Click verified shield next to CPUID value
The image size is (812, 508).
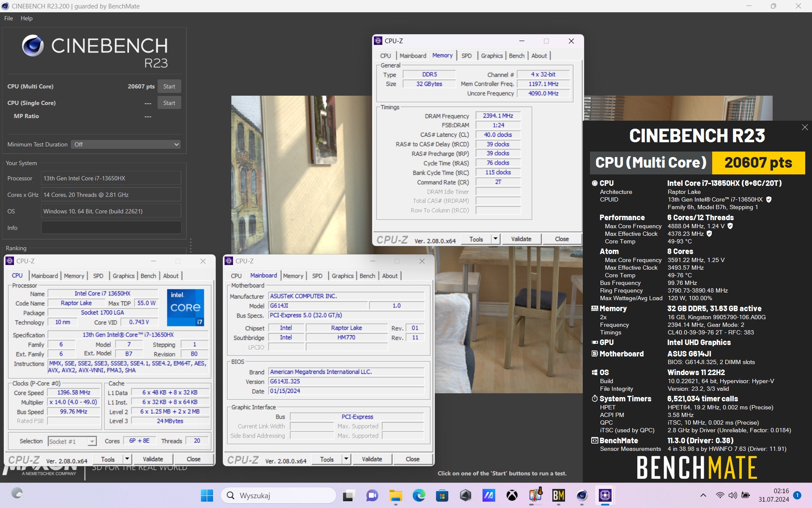coord(769,199)
